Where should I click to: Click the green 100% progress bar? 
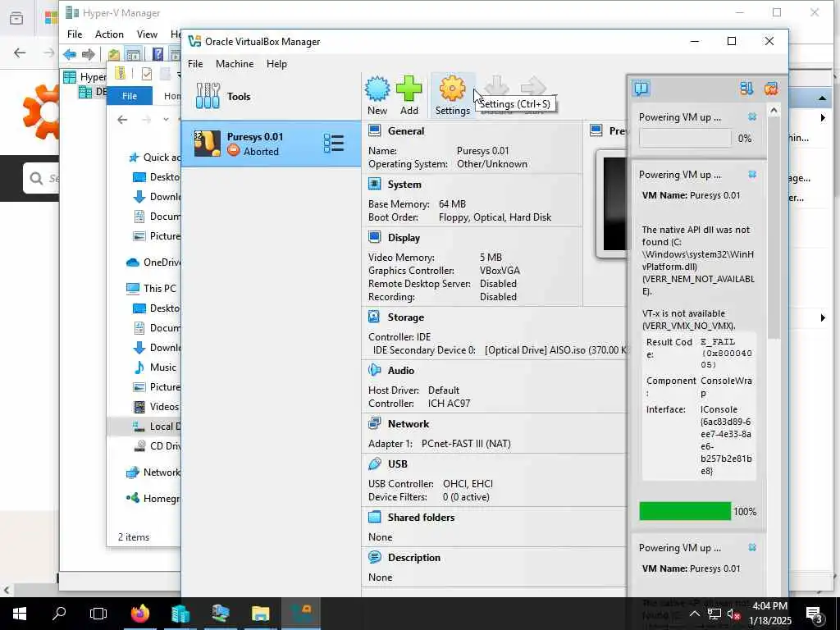click(x=685, y=511)
